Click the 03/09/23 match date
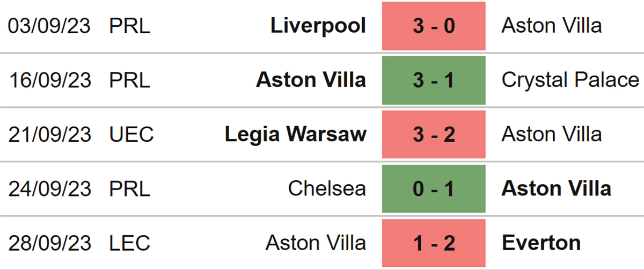This screenshot has width=644, height=270. point(50,26)
